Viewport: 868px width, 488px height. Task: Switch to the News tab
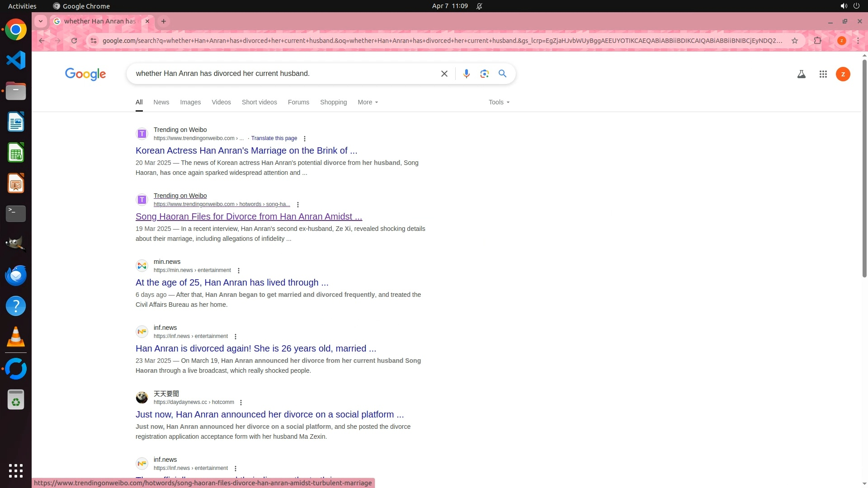[161, 102]
